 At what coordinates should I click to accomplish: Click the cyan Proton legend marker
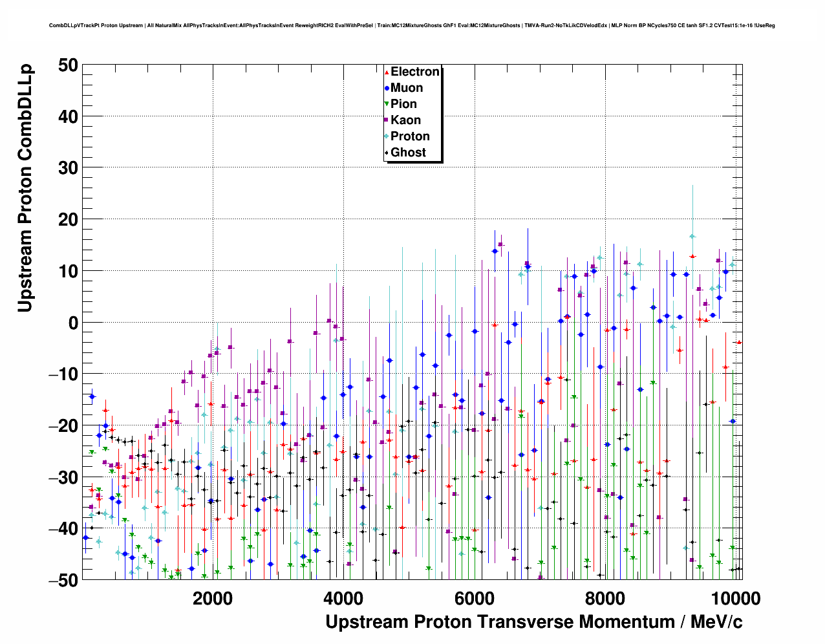387,136
